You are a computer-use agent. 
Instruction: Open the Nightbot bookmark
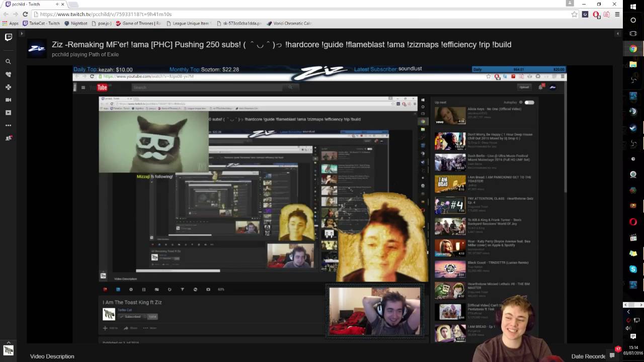76,23
